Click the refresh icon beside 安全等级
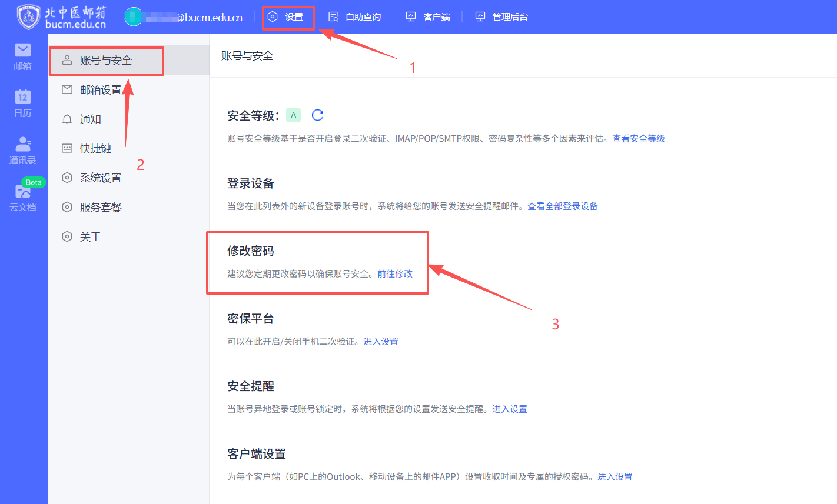Screen dimensions: 837x504 [317, 115]
